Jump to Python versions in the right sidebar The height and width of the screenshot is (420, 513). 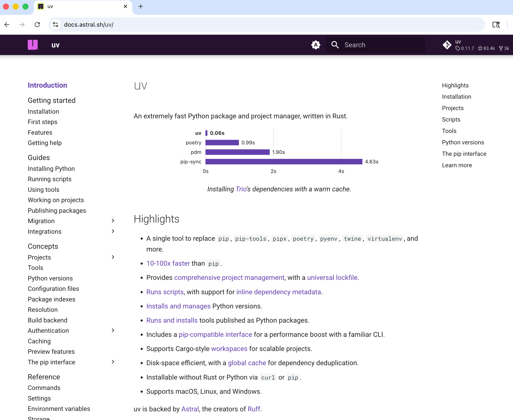point(463,142)
